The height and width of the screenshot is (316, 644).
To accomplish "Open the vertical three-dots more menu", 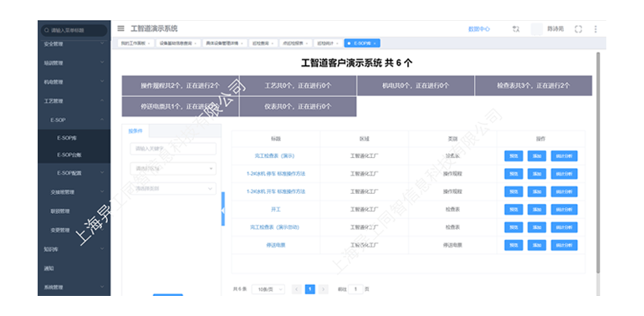I will coord(595,29).
